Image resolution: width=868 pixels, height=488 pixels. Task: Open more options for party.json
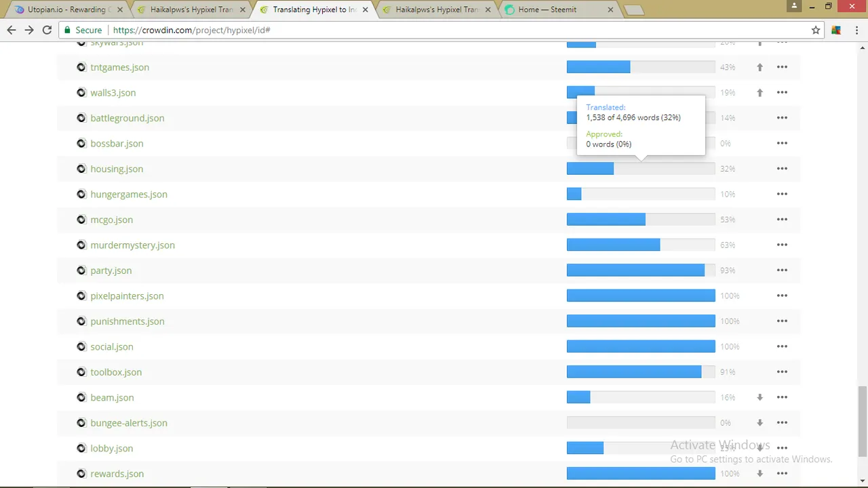coord(782,270)
